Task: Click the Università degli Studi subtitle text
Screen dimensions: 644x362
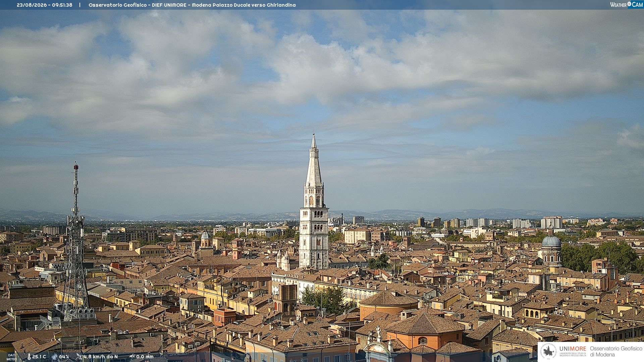Action: click(x=573, y=355)
